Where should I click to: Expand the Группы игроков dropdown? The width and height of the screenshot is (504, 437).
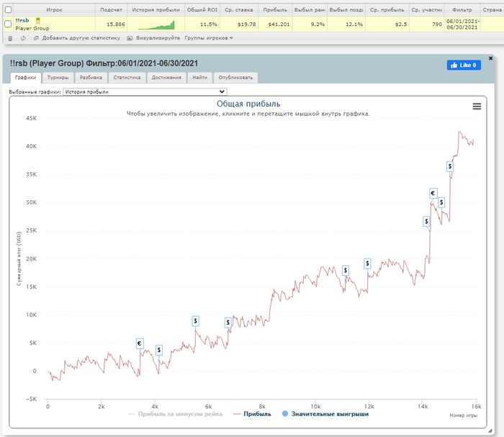[x=209, y=38]
